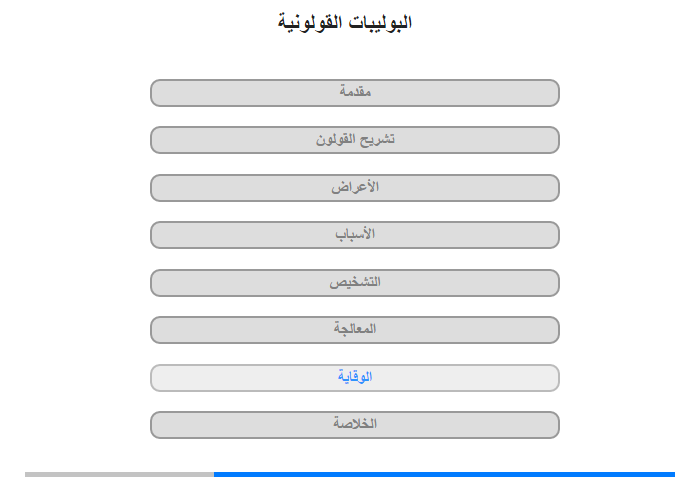Jump to the الخلاصة section
The width and height of the screenshot is (700, 480).
pyautogui.click(x=355, y=425)
